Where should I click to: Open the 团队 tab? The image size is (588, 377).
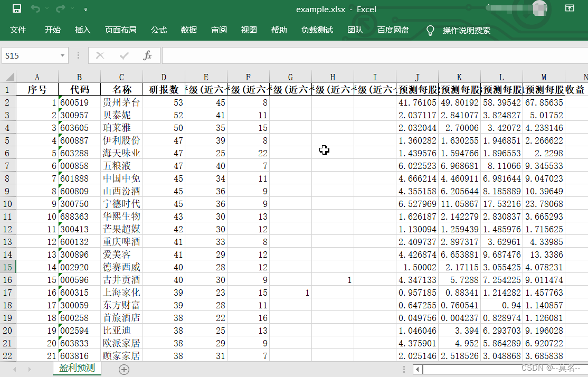click(355, 30)
